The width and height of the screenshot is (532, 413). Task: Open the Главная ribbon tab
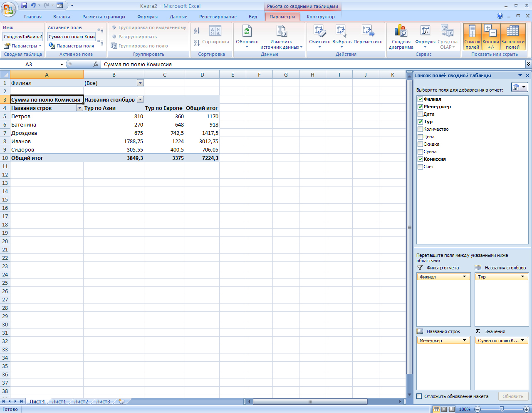pyautogui.click(x=33, y=17)
